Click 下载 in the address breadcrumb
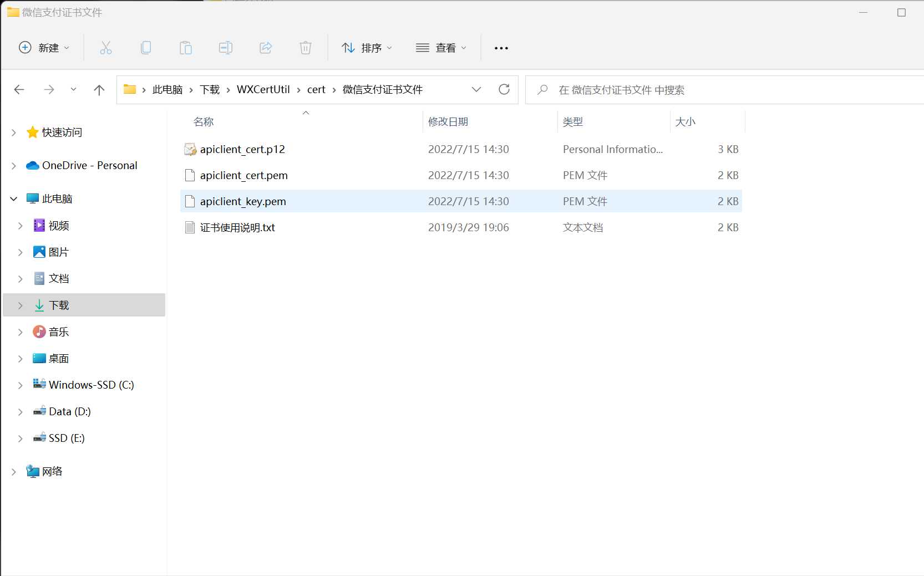Image resolution: width=924 pixels, height=576 pixels. click(210, 89)
